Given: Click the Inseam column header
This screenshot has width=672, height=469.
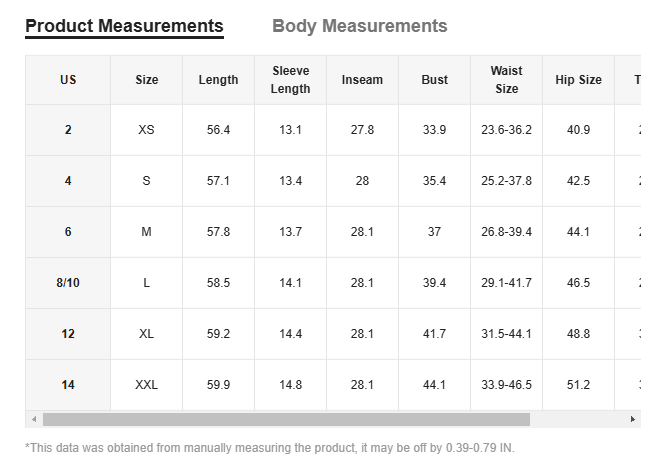Looking at the screenshot, I should (362, 80).
